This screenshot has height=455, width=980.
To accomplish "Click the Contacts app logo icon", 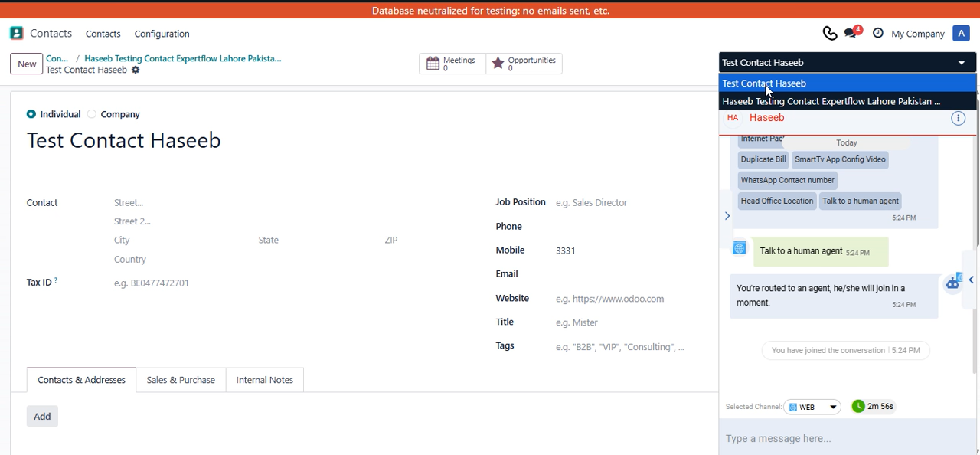I will click(16, 33).
